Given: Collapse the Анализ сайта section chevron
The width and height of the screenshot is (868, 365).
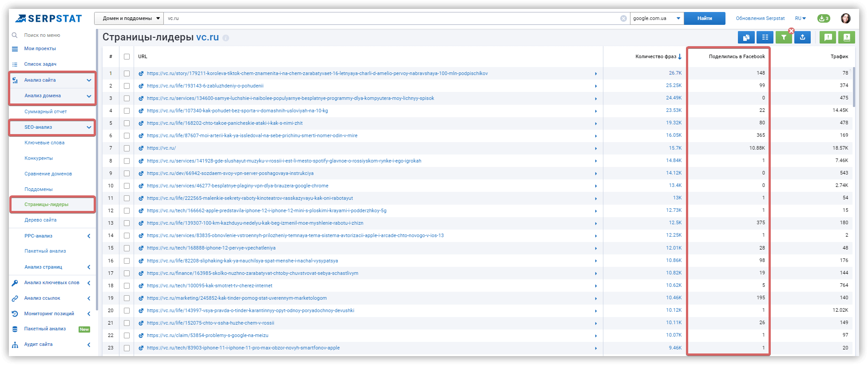Looking at the screenshot, I should click(89, 80).
